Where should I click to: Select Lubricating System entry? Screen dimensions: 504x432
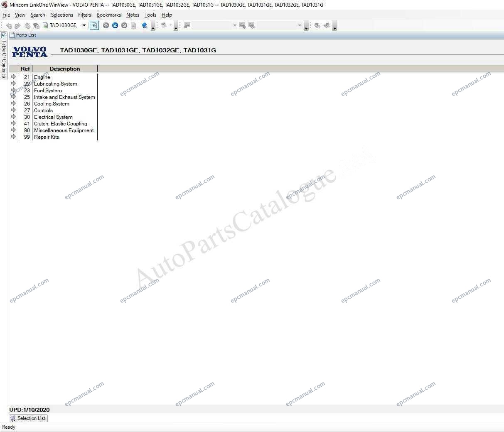(56, 84)
